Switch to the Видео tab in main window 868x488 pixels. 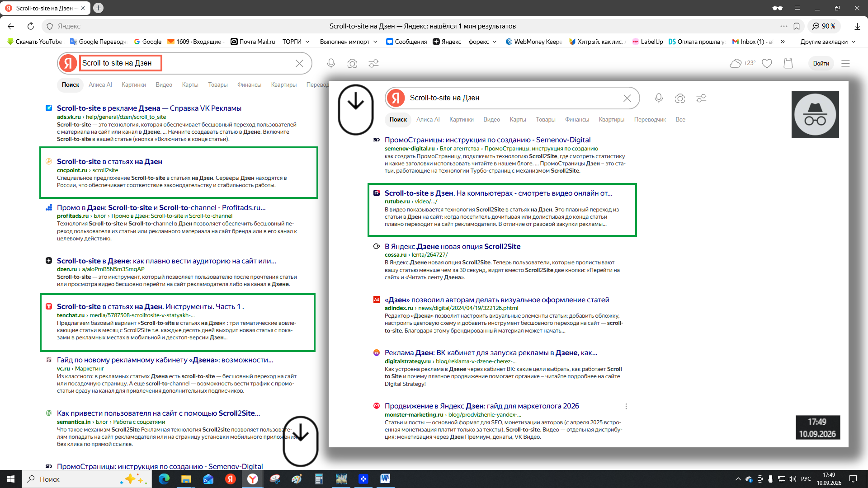tap(164, 84)
